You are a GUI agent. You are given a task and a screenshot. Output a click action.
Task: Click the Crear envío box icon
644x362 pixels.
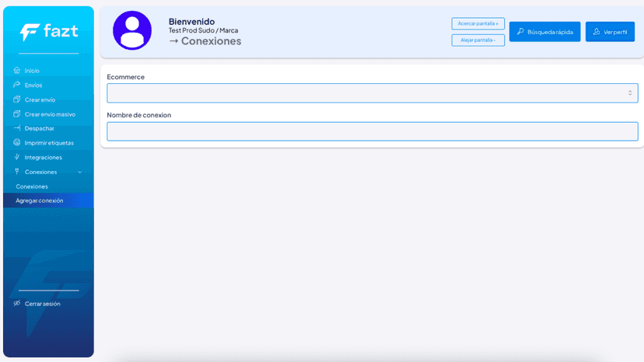(x=17, y=99)
